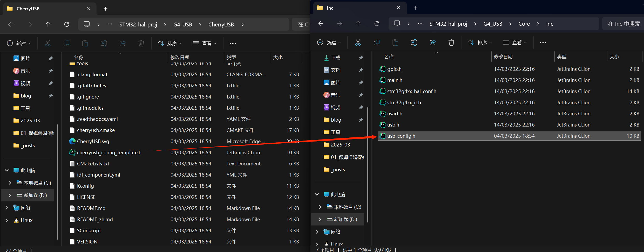Click Delete trash icon in CherryUSB window

click(x=141, y=43)
